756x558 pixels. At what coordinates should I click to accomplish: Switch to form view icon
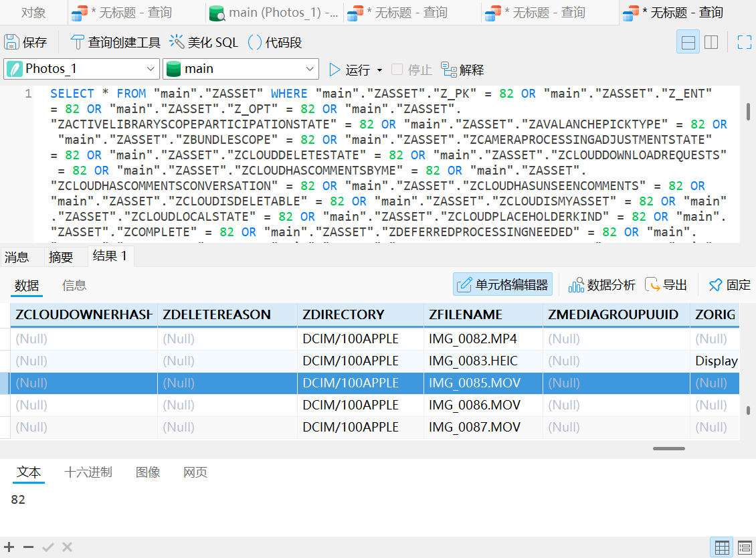click(745, 547)
